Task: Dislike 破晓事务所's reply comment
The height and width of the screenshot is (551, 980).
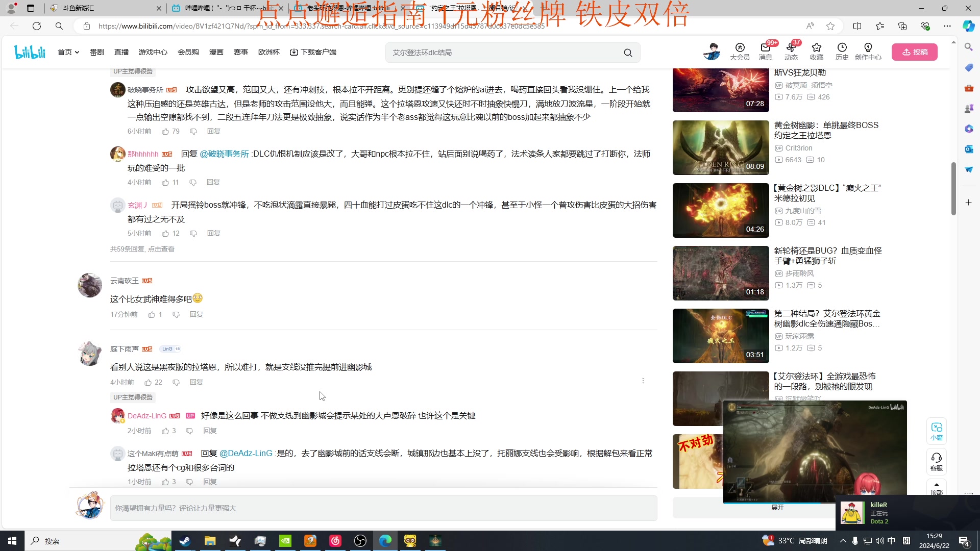Action: pos(193,132)
